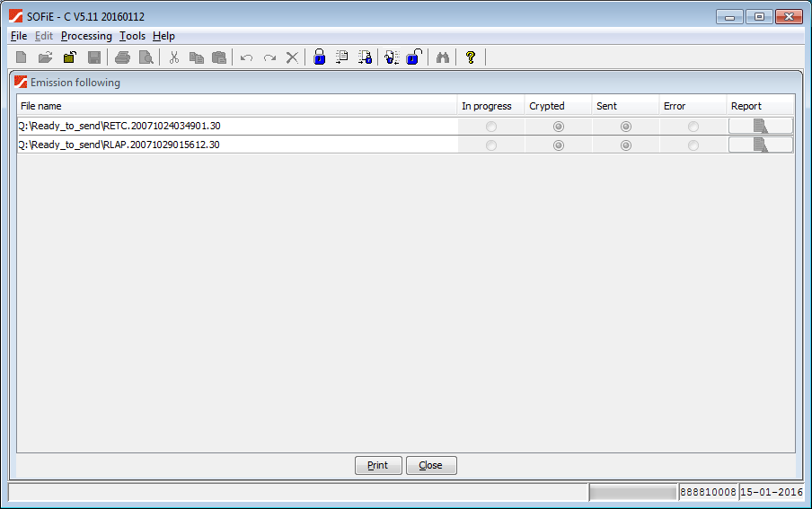Click the blue padlock encrypt icon

[x=319, y=57]
